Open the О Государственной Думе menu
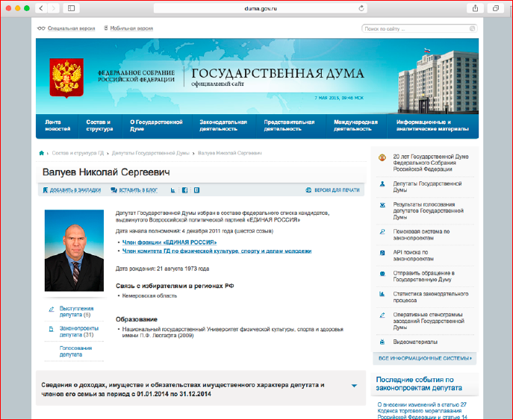The height and width of the screenshot is (420, 513). click(156, 125)
